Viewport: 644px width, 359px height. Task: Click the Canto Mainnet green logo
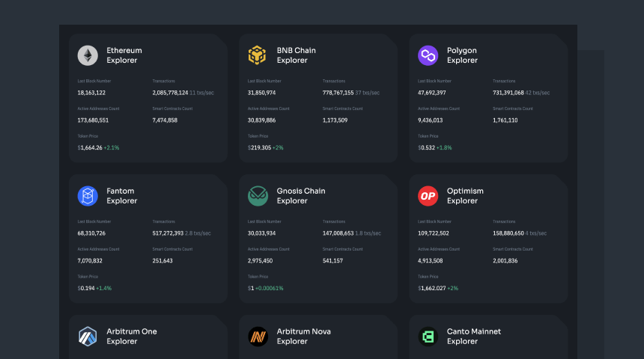click(x=428, y=337)
